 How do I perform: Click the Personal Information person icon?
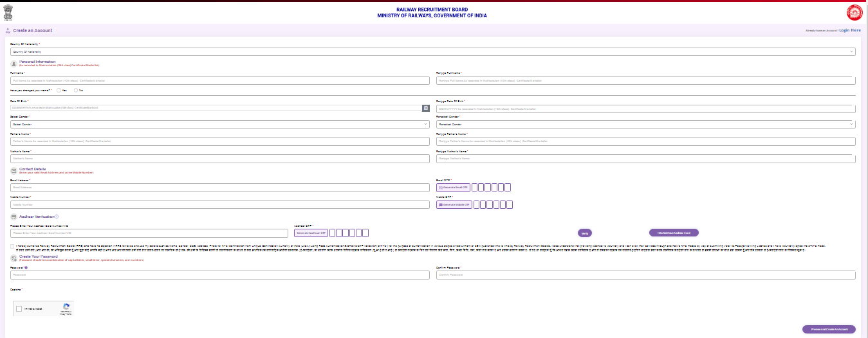coord(14,64)
